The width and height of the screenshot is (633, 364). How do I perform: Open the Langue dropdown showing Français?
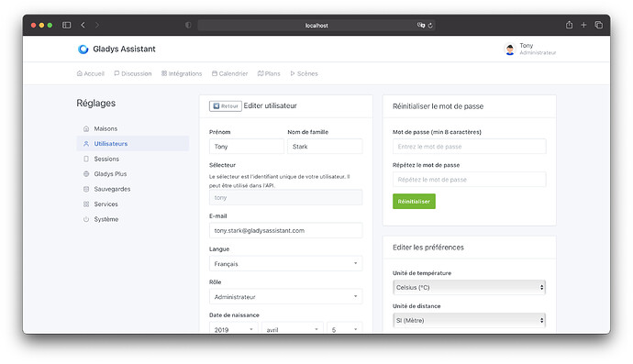(x=286, y=263)
